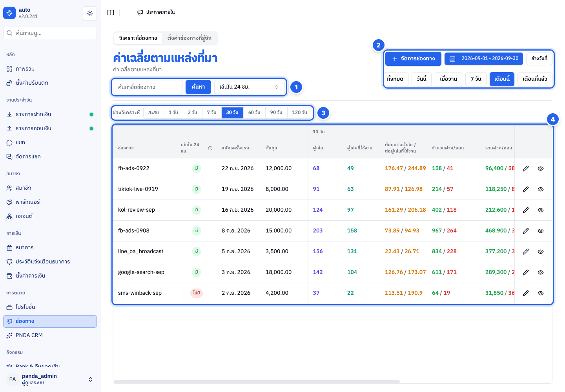Select the เมื่อวาน date preset
This screenshot has height=392, width=565.
click(x=448, y=79)
